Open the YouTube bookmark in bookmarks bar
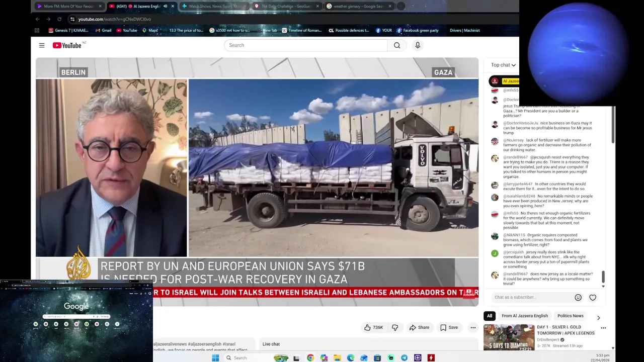The width and height of the screenshot is (644, 362). click(127, 30)
